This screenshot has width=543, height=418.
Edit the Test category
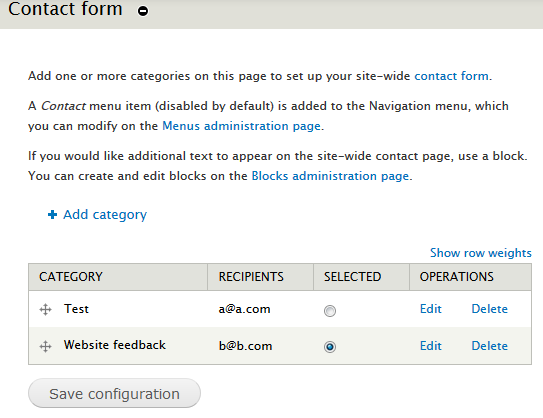click(431, 309)
